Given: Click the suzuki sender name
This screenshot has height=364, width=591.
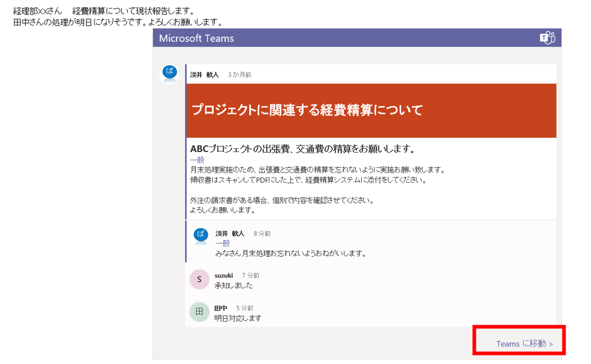Looking at the screenshot, I should click(224, 275).
